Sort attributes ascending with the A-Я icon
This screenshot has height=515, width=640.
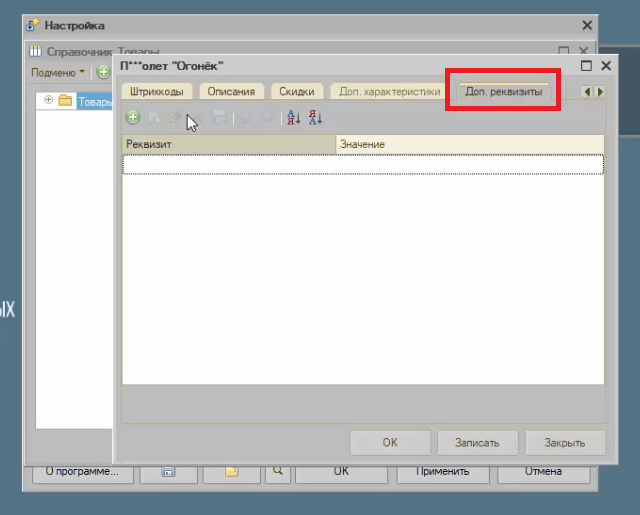293,118
